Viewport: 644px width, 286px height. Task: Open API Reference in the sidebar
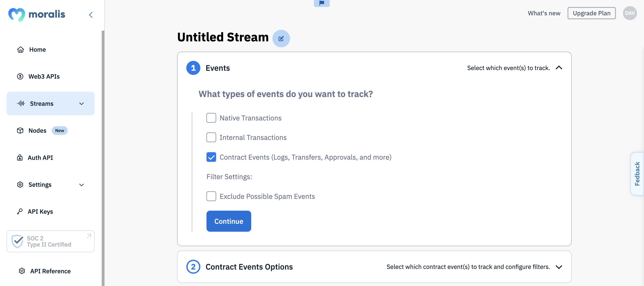(x=50, y=271)
